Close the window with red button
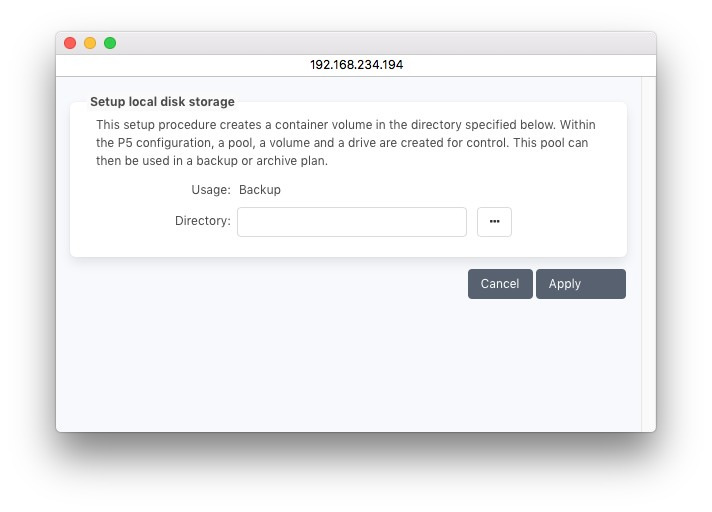Screen dimensions: 712x512 (x=70, y=43)
